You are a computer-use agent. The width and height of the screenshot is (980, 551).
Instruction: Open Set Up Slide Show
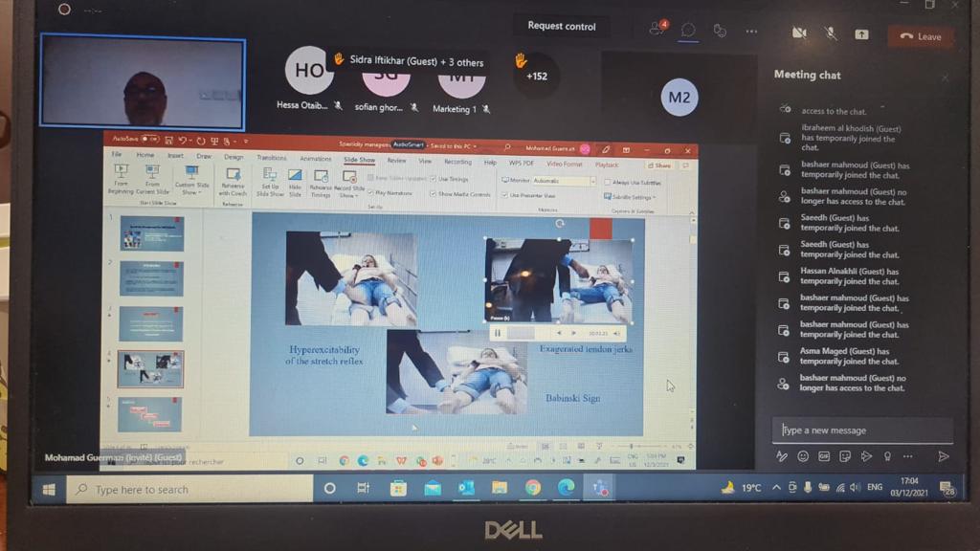[x=270, y=183]
